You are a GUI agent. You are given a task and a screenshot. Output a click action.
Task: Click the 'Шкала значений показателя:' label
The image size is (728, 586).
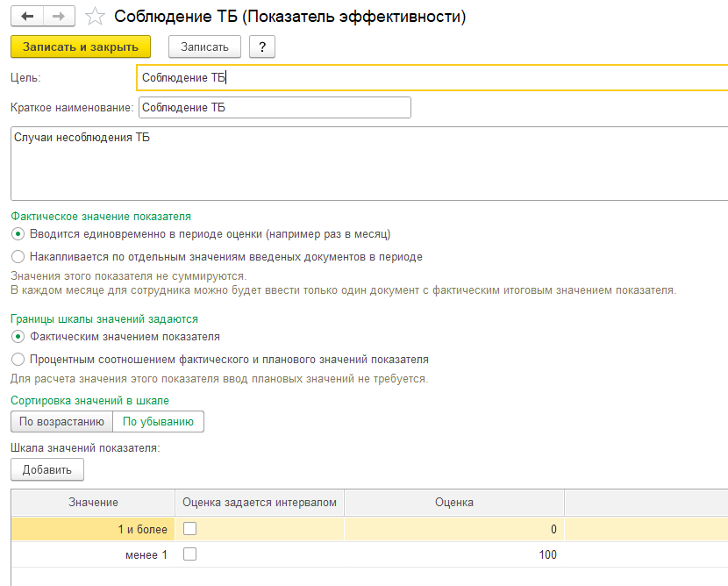point(85,448)
